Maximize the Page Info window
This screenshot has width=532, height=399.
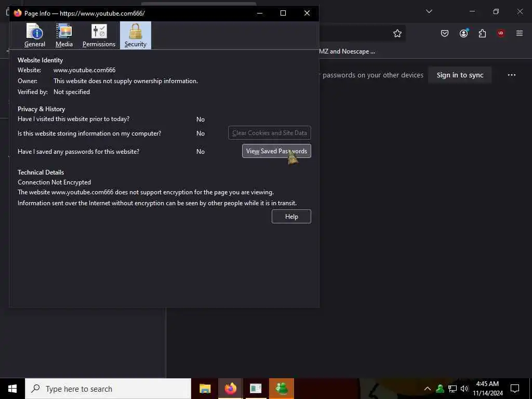tap(283, 13)
